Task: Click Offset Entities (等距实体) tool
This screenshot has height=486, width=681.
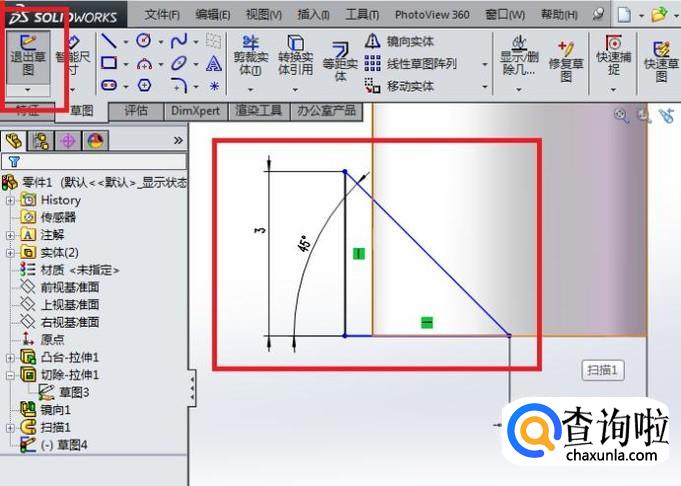Action: 340,61
